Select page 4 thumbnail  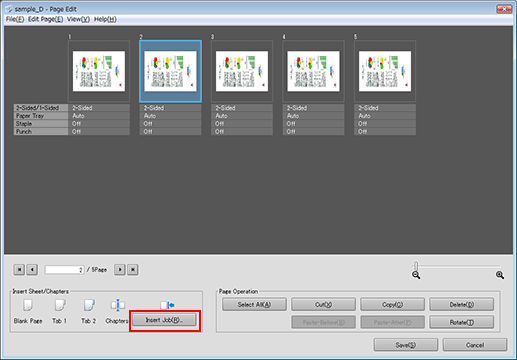pos(313,71)
